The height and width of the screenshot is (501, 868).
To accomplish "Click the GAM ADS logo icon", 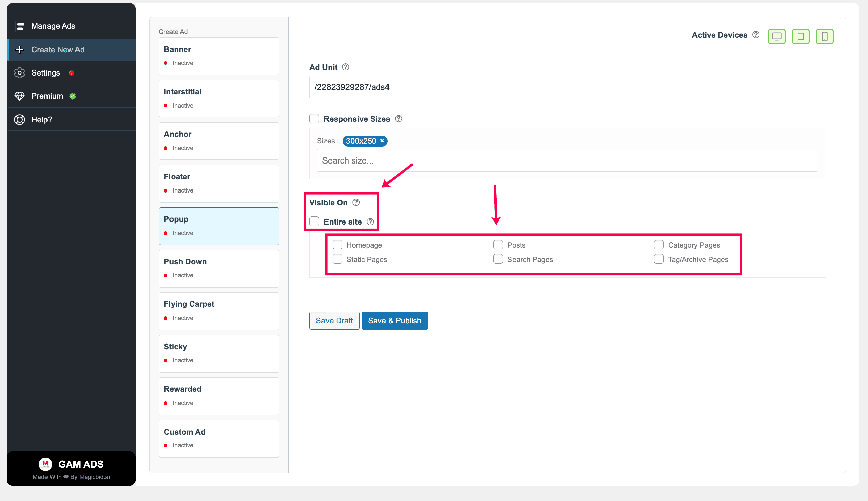I will point(45,464).
